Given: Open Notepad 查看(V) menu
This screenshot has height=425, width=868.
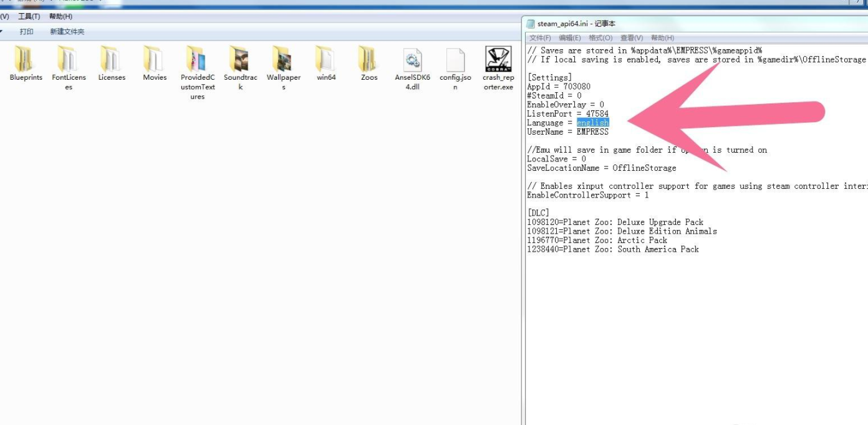Looking at the screenshot, I should pos(632,38).
